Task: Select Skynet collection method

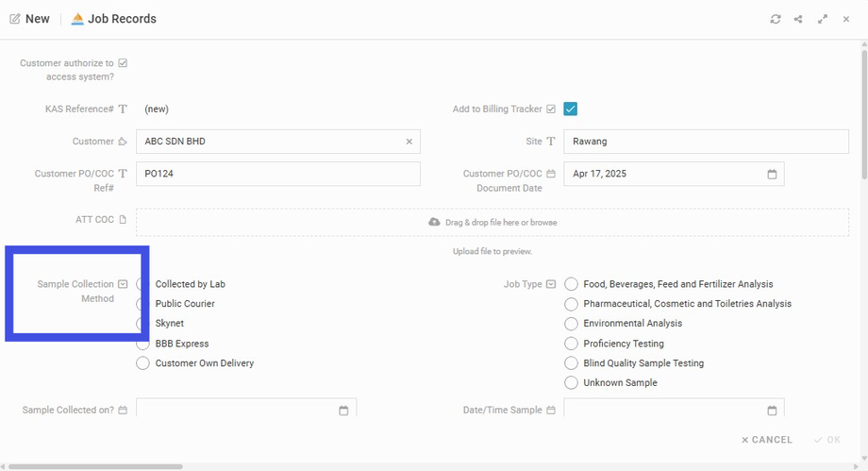Action: point(142,324)
